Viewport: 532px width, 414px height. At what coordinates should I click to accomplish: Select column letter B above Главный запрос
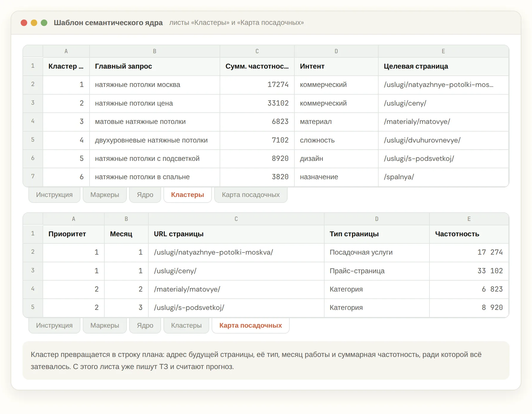155,51
